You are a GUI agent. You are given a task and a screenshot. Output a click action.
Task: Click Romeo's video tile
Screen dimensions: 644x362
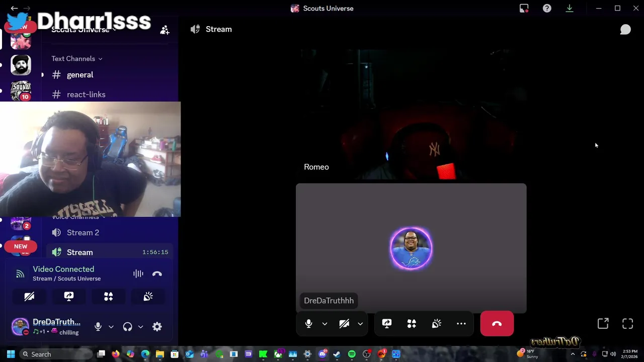[411, 114]
